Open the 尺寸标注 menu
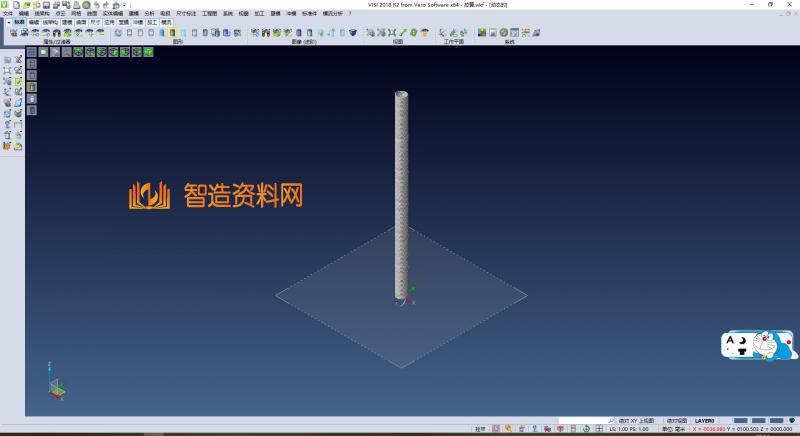Viewport: 800px width, 436px height. 186,14
